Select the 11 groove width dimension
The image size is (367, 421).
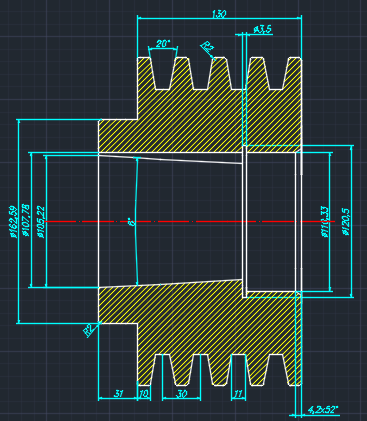point(238,394)
